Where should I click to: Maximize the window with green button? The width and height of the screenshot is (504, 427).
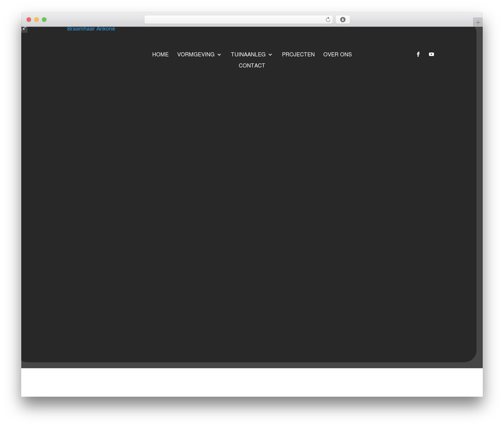click(x=44, y=20)
